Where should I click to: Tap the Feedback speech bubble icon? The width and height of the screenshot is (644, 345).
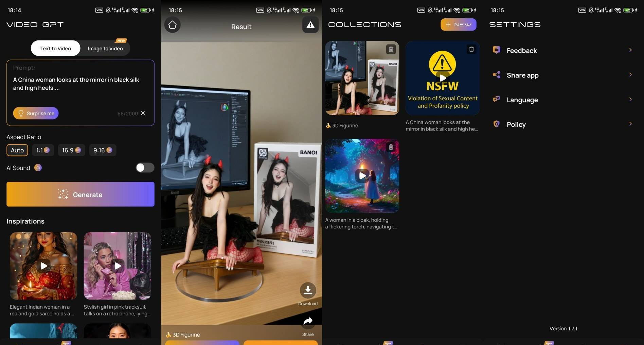pyautogui.click(x=496, y=50)
